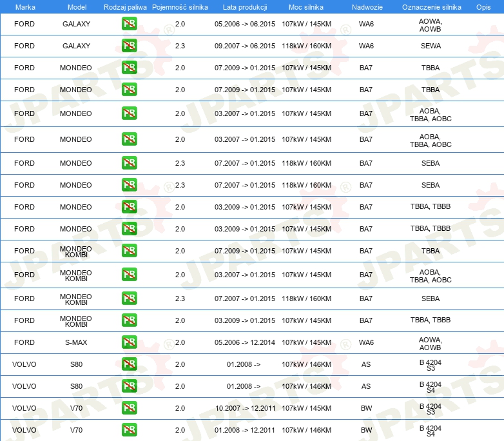Click the petrol fuel icon in the Galaxy 2.3 row

point(129,46)
